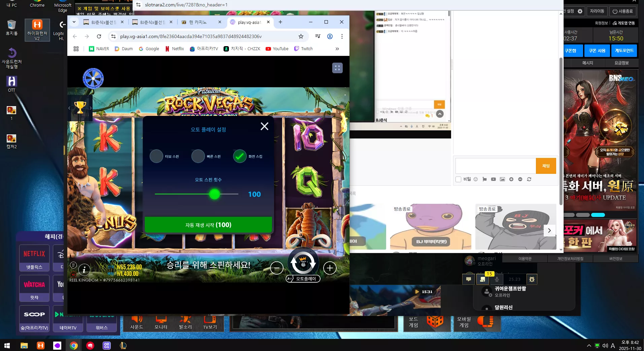Screen dimensions: 644x351
Task: Click the minus circle icon under chat
Action: click(520, 179)
